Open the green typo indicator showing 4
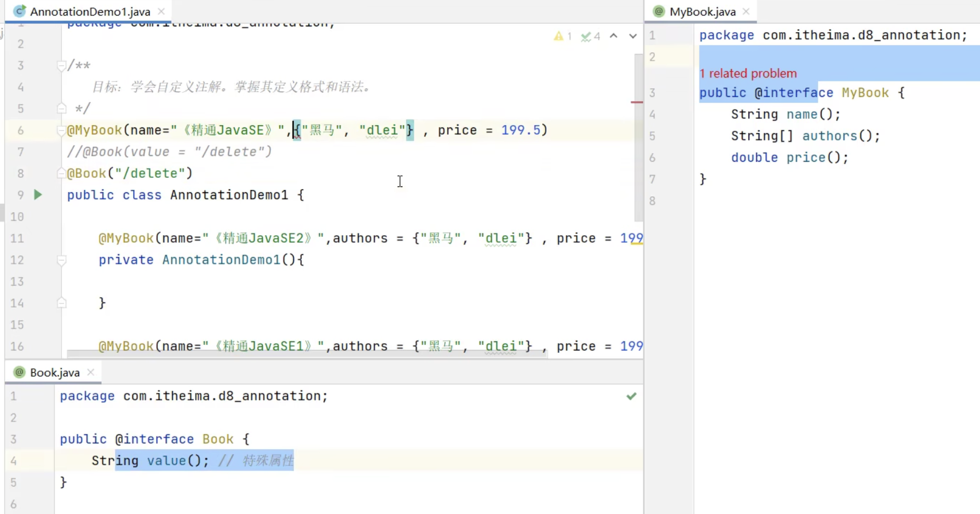This screenshot has height=514, width=980. [590, 36]
